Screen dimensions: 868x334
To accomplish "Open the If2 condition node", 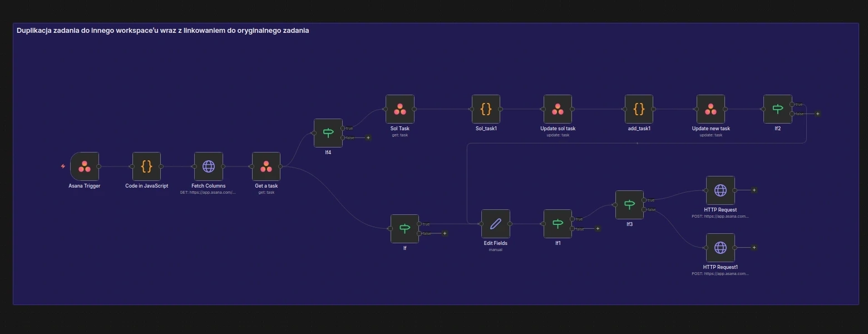I will (x=777, y=109).
